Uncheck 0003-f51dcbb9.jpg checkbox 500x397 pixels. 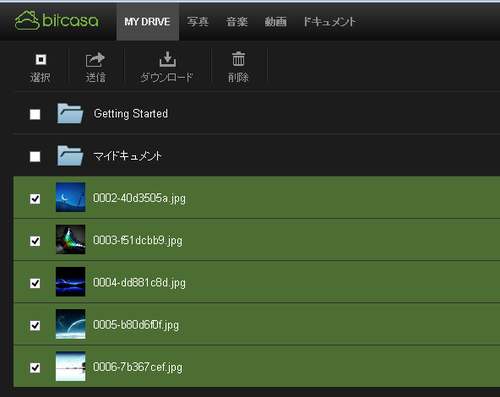click(35, 241)
